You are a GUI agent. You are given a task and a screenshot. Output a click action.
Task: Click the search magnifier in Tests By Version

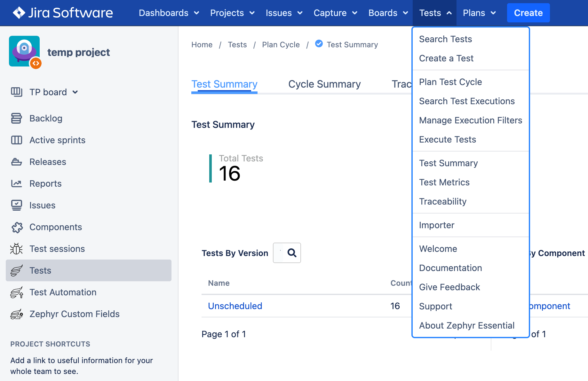pos(291,253)
